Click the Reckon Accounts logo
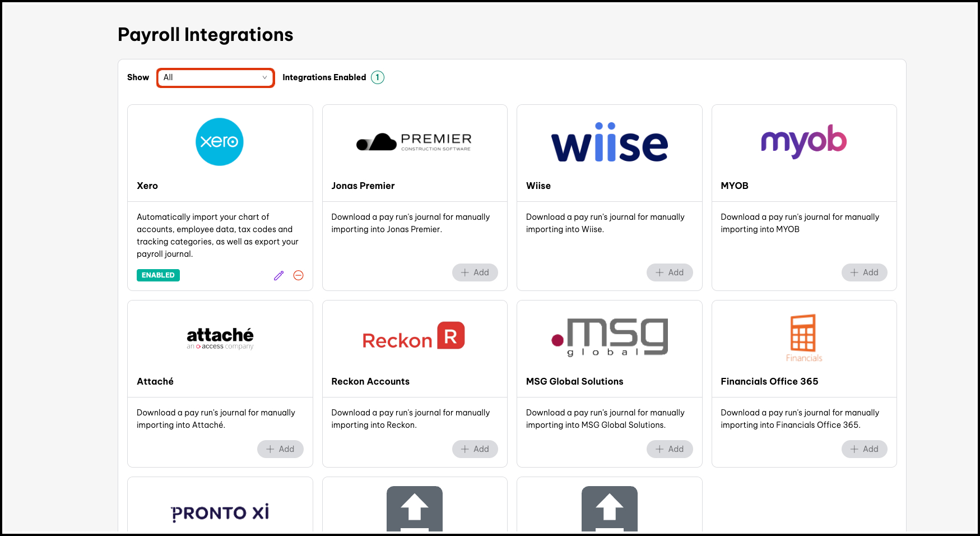 click(x=414, y=336)
